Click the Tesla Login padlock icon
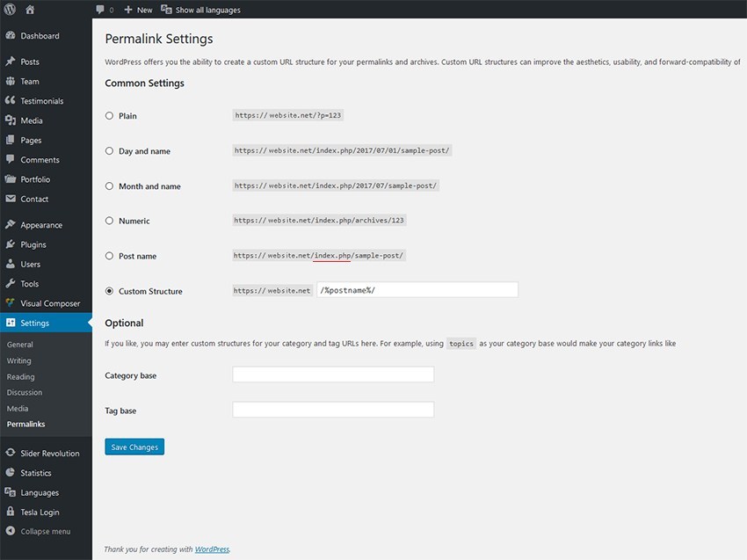The width and height of the screenshot is (747, 560). [x=10, y=512]
